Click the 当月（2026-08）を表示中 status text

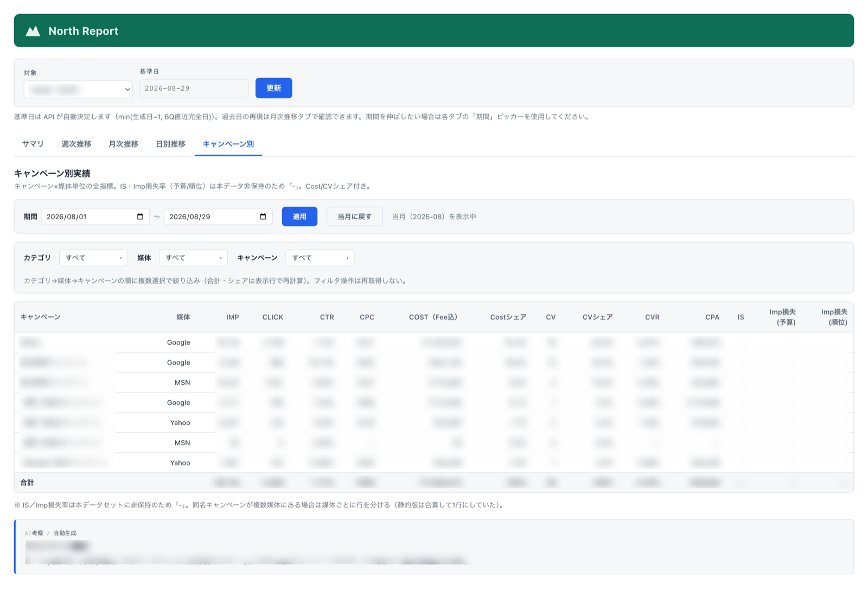pyautogui.click(x=434, y=217)
